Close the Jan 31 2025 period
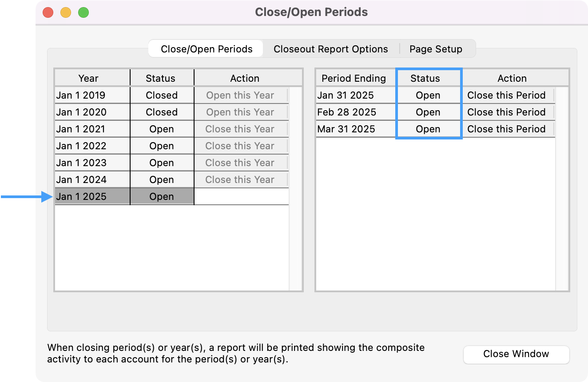This screenshot has width=588, height=382. tap(506, 95)
